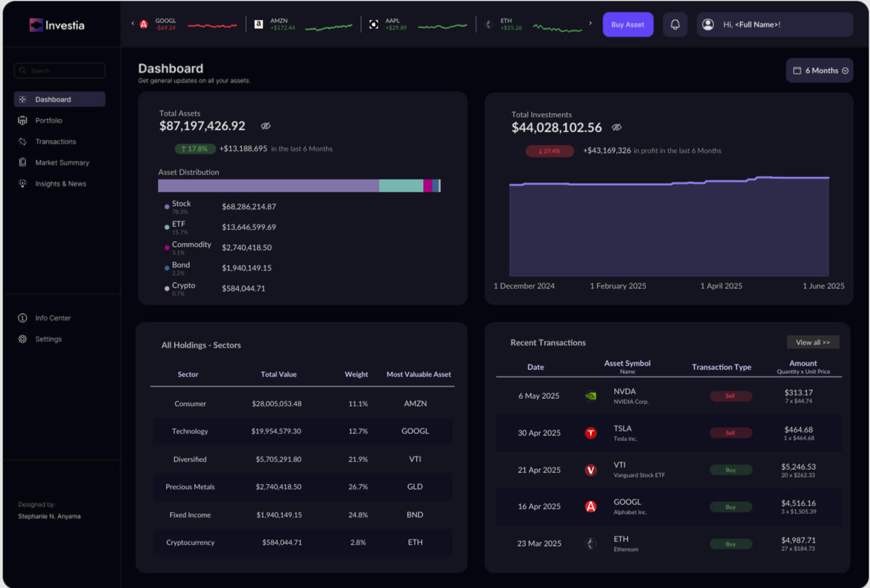Click the Settings gear icon
The width and height of the screenshot is (870, 588).
tap(22, 339)
